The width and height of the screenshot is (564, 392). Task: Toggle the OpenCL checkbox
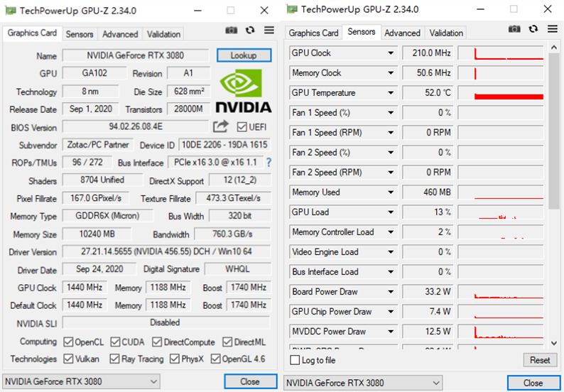[68, 342]
